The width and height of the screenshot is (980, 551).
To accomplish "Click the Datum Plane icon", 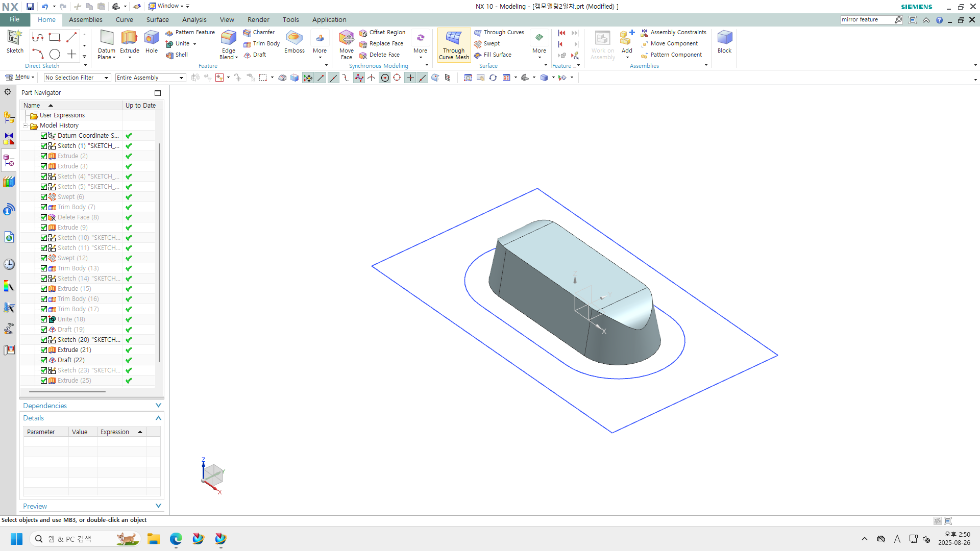I will pos(107,38).
